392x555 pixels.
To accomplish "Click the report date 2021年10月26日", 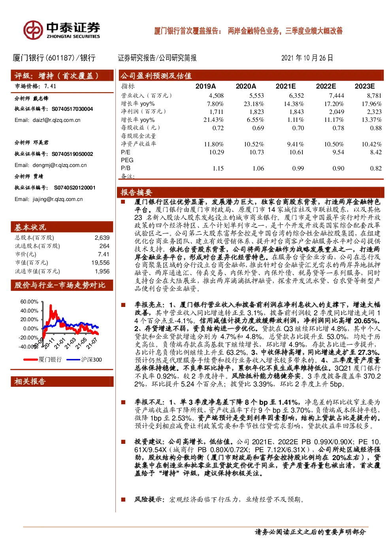I will point(307,58).
